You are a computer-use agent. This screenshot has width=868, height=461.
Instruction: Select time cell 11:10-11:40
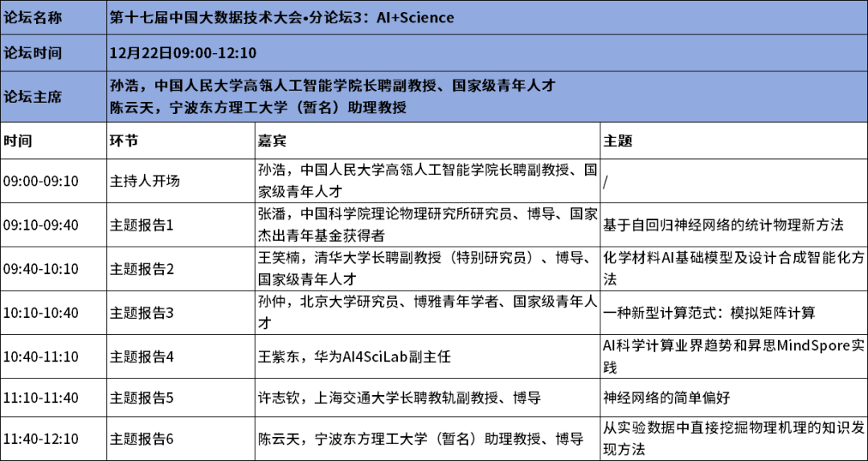(x=53, y=398)
